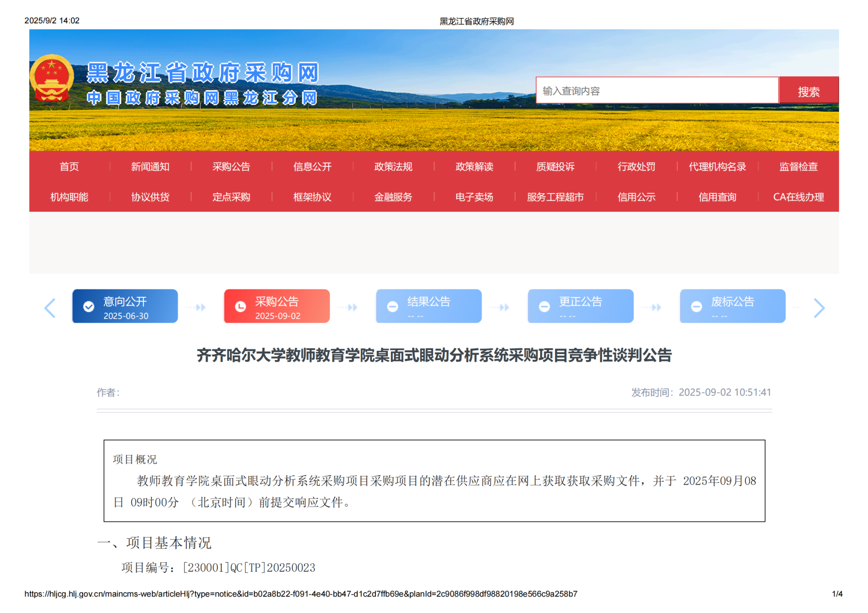Click clock icon on 采购公告 step
The height and width of the screenshot is (613, 868).
point(240,306)
